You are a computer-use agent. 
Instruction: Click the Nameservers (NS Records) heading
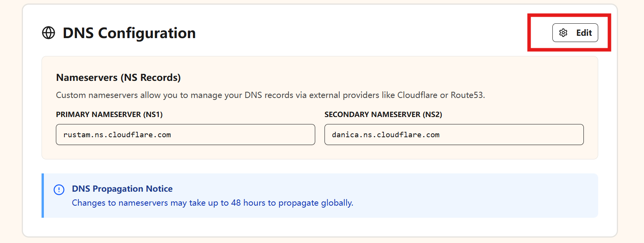[x=118, y=77]
